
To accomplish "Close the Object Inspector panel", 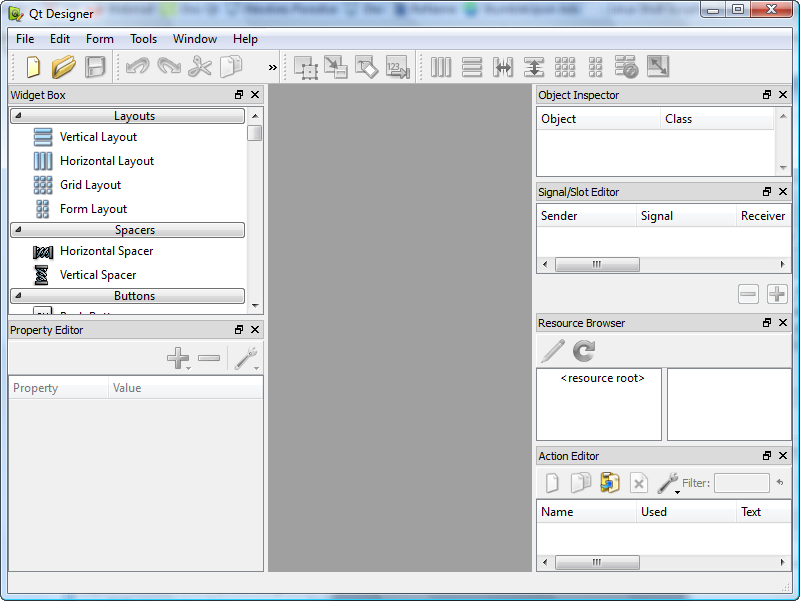I will tap(783, 95).
